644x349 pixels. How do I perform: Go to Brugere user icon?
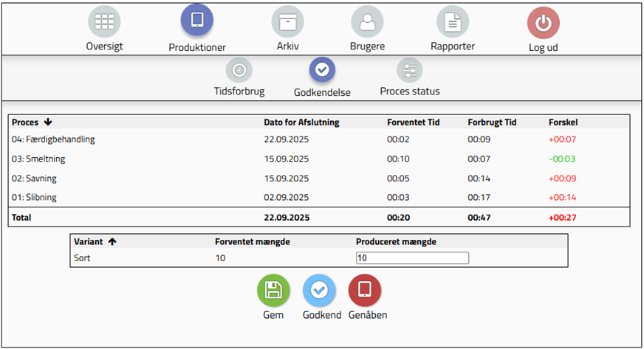point(367,22)
